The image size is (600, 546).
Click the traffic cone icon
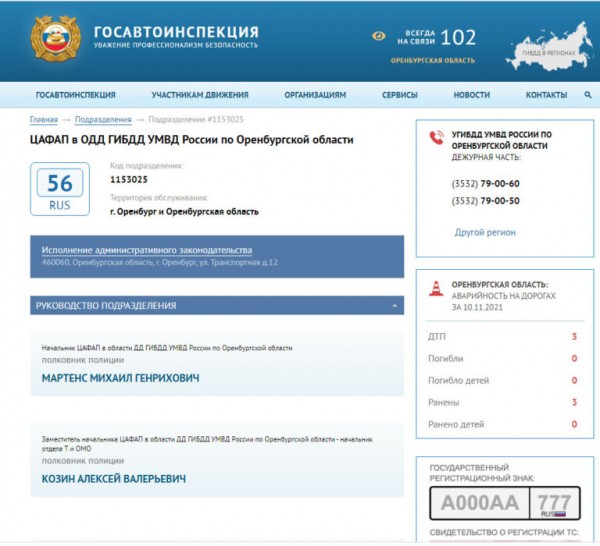436,288
